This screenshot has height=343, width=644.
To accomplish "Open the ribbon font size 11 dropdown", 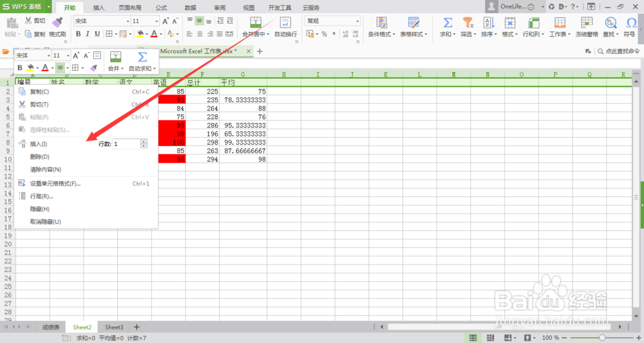I will tap(156, 21).
